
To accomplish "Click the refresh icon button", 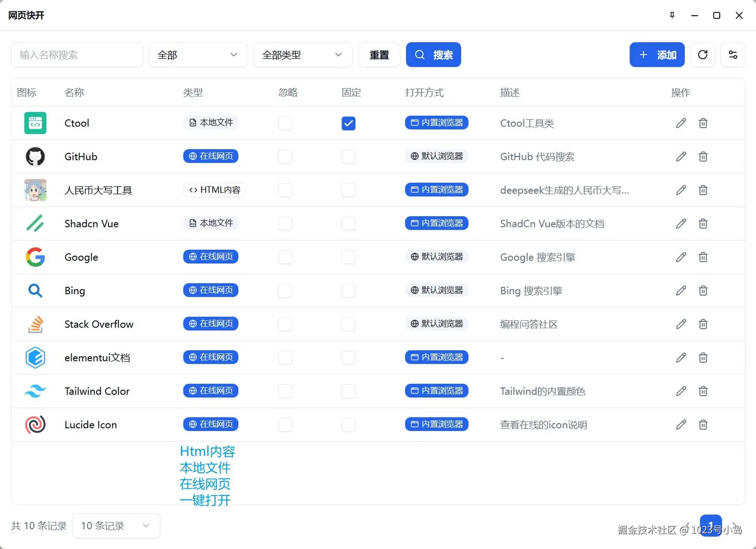I will click(x=702, y=55).
